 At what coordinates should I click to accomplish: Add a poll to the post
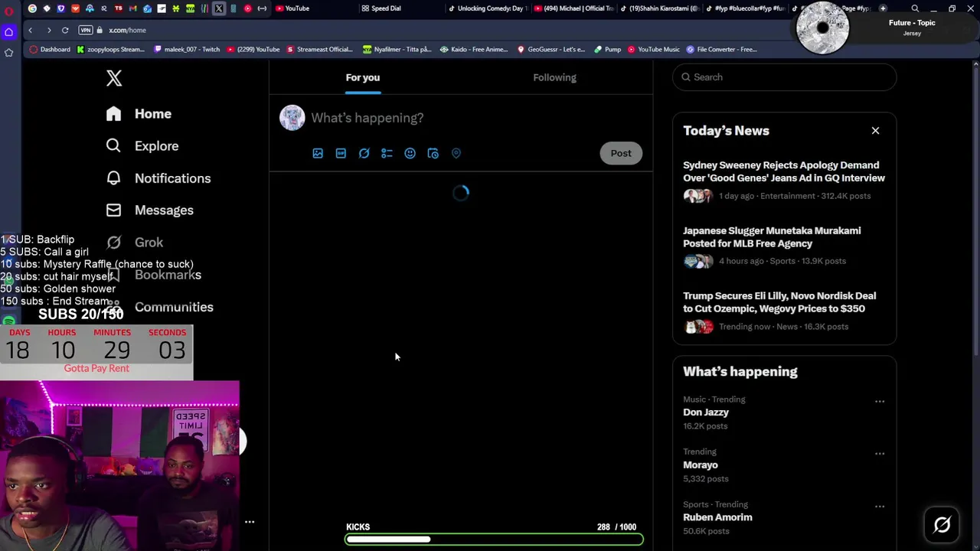pyautogui.click(x=387, y=153)
